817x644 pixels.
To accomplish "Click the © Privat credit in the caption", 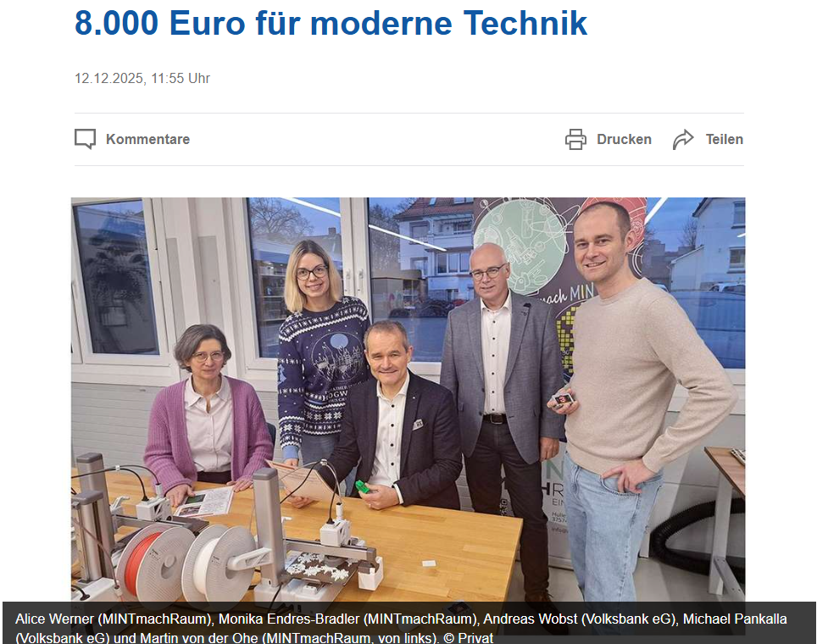I will pyautogui.click(x=468, y=638).
